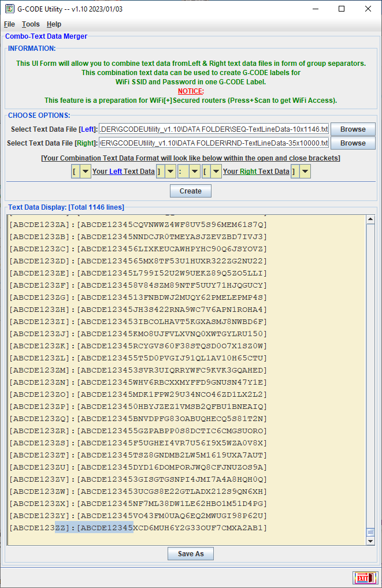382x588 pixels.
Task: Click scrollbar up arrow in text display
Action: [370, 219]
